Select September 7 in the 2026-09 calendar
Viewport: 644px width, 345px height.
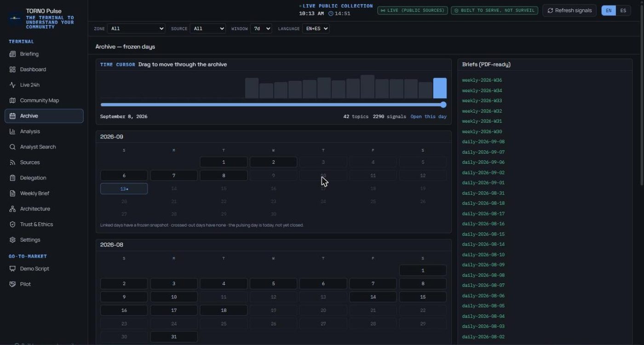(x=174, y=175)
